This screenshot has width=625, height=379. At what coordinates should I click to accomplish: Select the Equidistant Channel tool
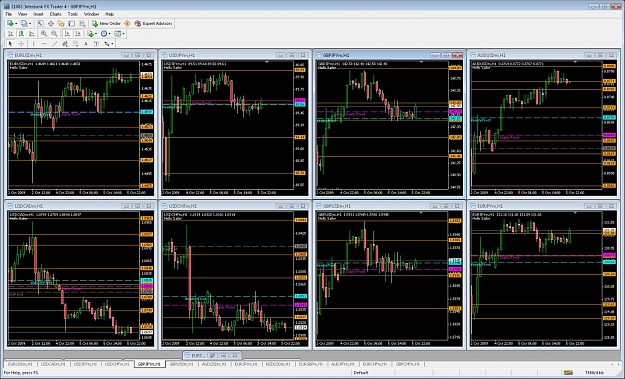tap(65, 44)
